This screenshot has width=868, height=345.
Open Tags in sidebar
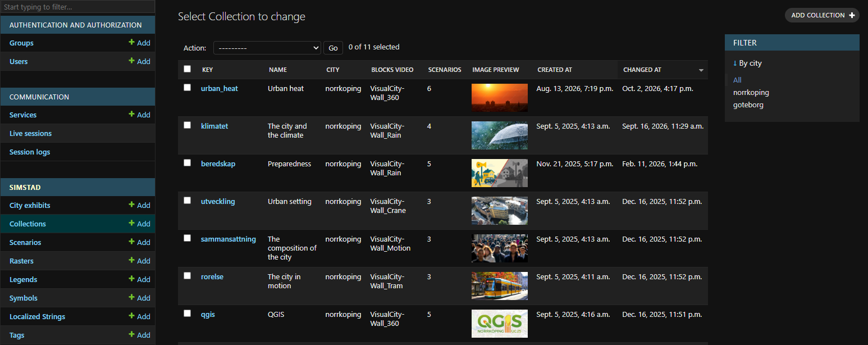(17, 335)
